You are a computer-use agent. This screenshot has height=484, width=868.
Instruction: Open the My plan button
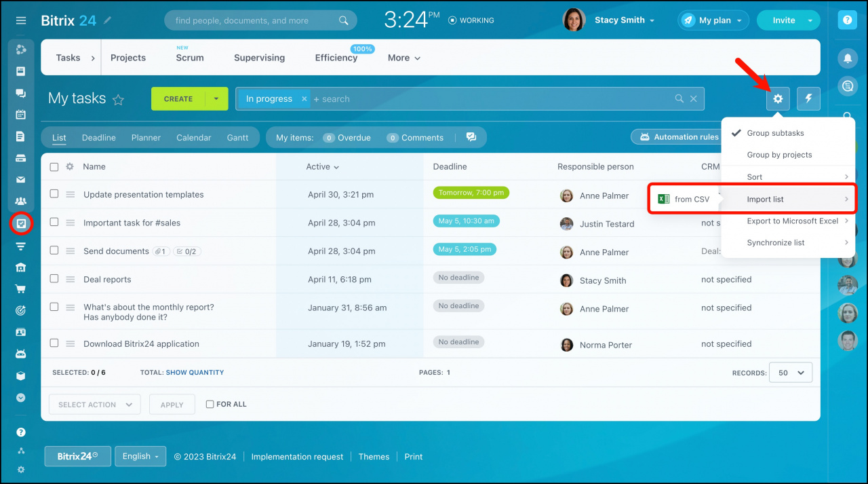pyautogui.click(x=713, y=20)
